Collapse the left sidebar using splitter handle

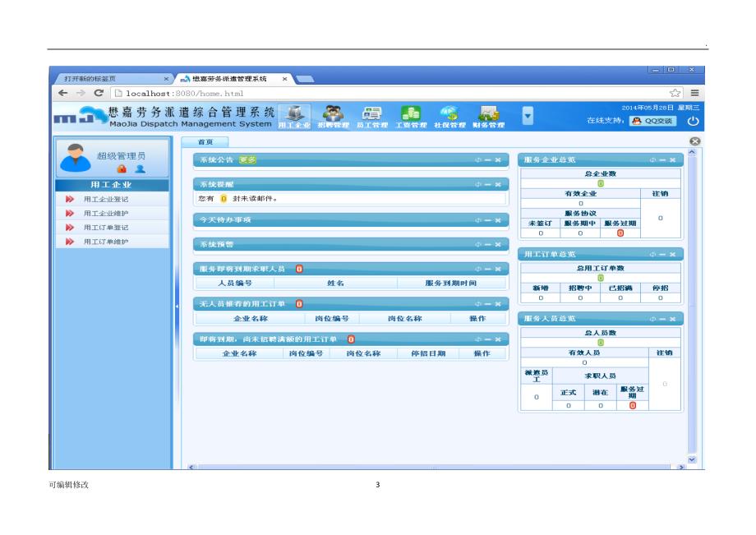[x=177, y=306]
